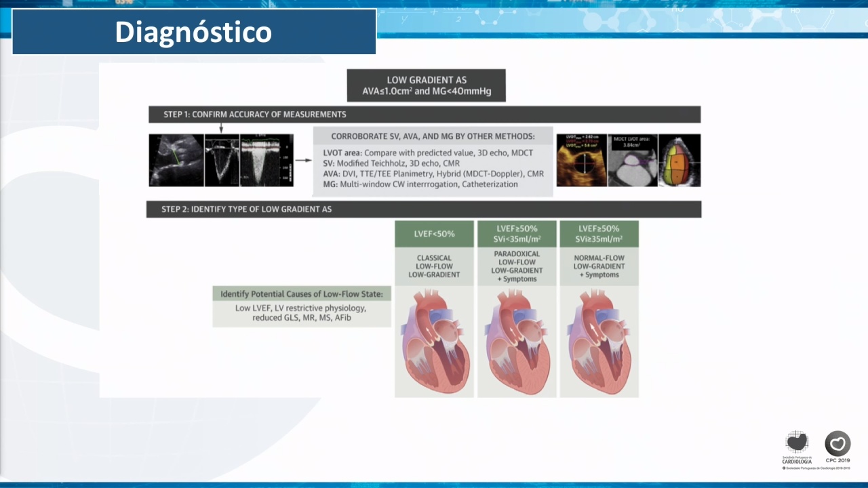The width and height of the screenshot is (868, 488).
Task: Select the "NORMAL-FLOW LOW-GRADIENT + Symptoms" label
Action: pyautogui.click(x=599, y=266)
